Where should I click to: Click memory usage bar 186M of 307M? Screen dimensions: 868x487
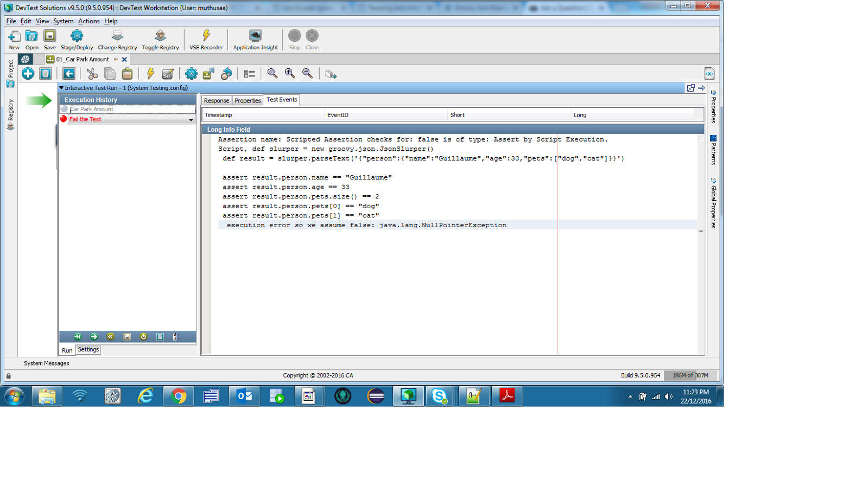tap(690, 375)
